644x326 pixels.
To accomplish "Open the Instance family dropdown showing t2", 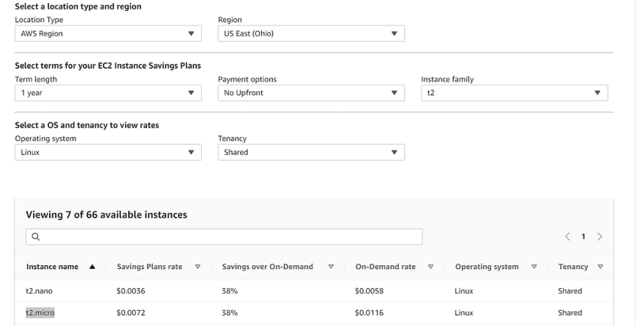I will pos(514,93).
